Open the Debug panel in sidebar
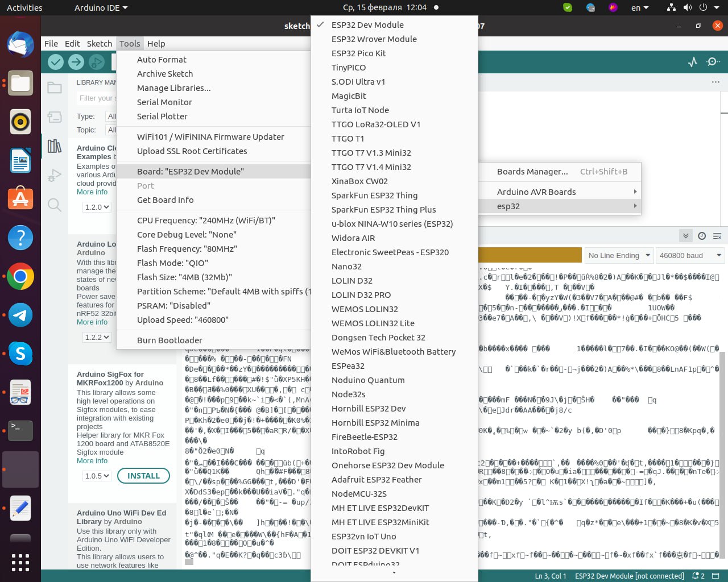This screenshot has width=728, height=582. tap(55, 176)
